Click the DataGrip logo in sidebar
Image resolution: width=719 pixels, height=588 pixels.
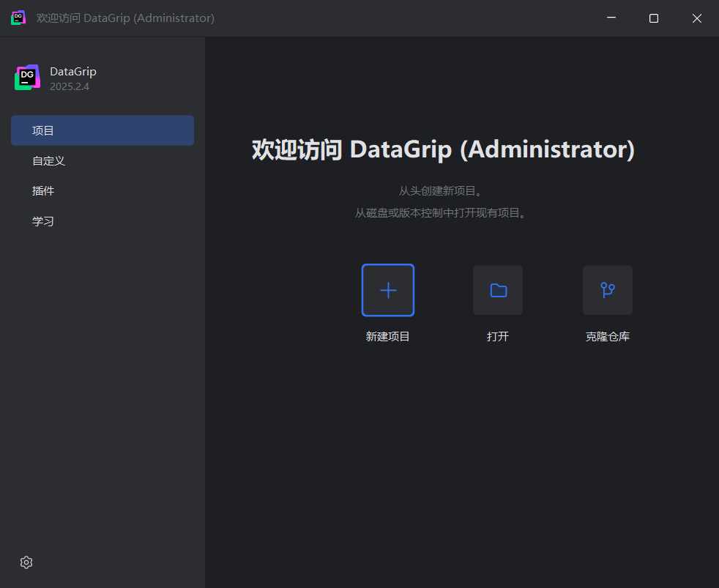point(27,78)
